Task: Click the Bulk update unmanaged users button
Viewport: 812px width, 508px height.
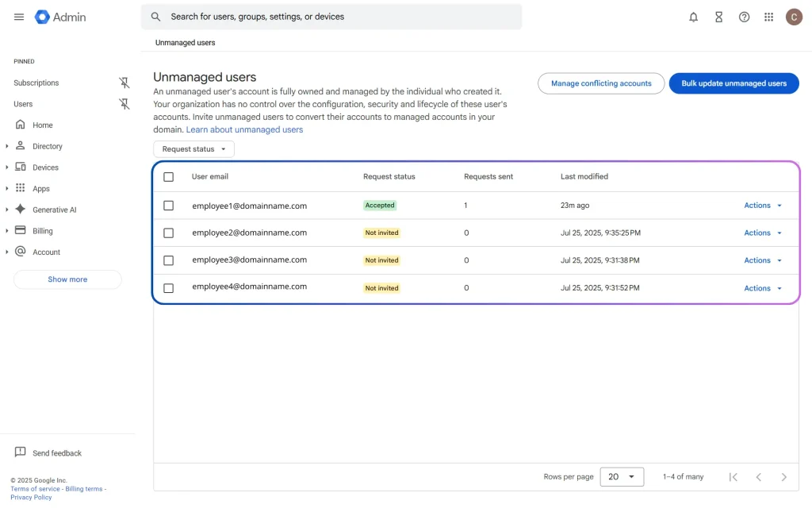Action: [733, 83]
